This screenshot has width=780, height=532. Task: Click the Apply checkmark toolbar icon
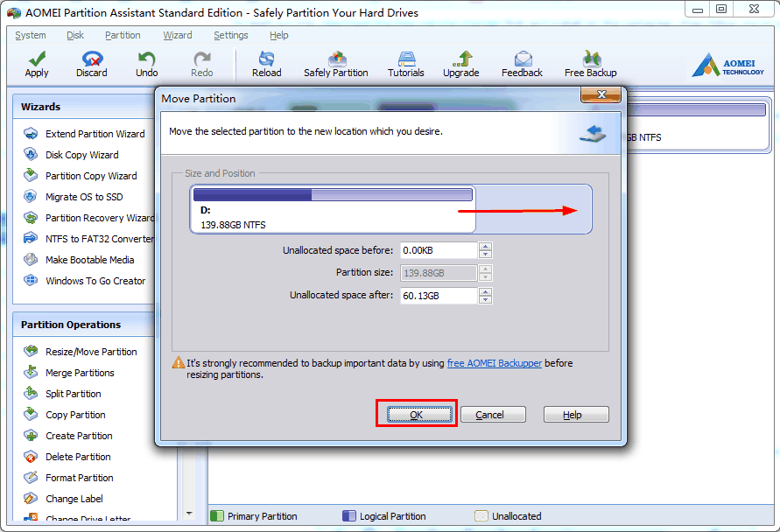pyautogui.click(x=37, y=59)
